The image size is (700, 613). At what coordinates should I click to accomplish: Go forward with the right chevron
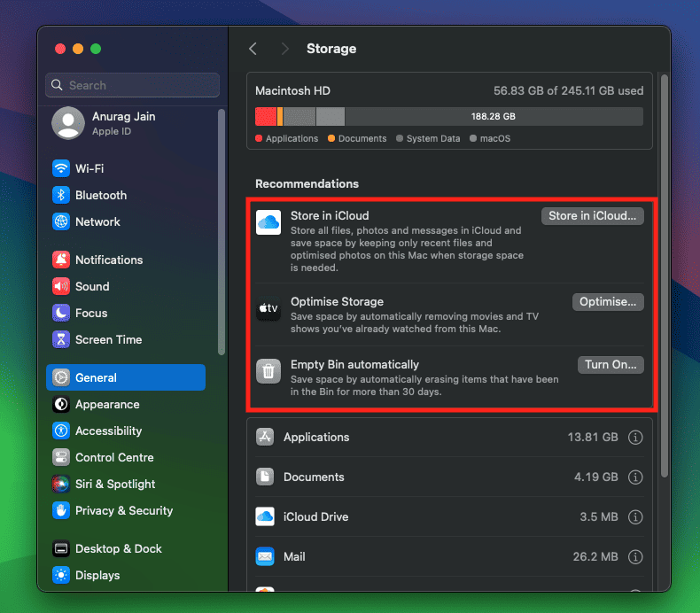(284, 49)
